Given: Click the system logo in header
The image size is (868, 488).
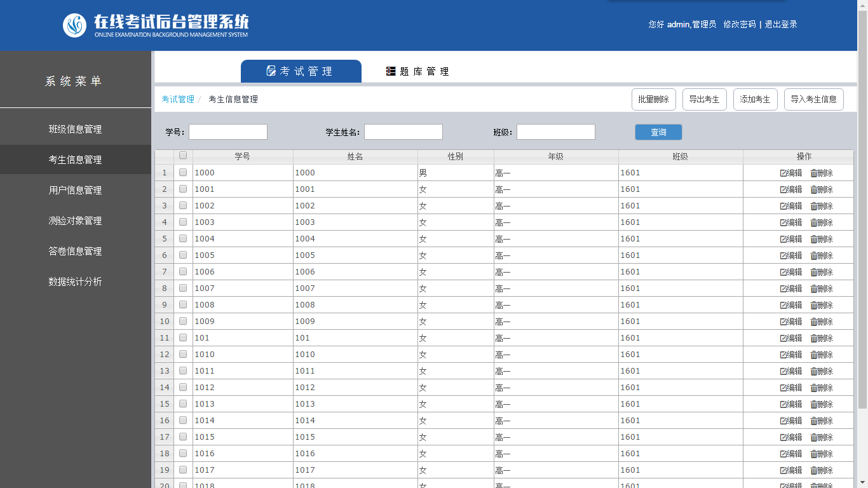Looking at the screenshot, I should pyautogui.click(x=74, y=25).
